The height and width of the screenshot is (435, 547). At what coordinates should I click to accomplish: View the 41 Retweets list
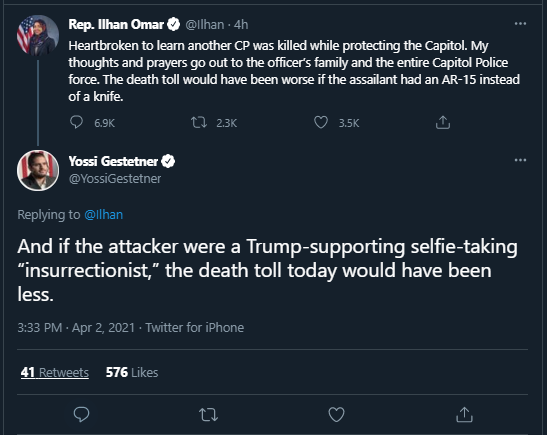click(x=55, y=372)
